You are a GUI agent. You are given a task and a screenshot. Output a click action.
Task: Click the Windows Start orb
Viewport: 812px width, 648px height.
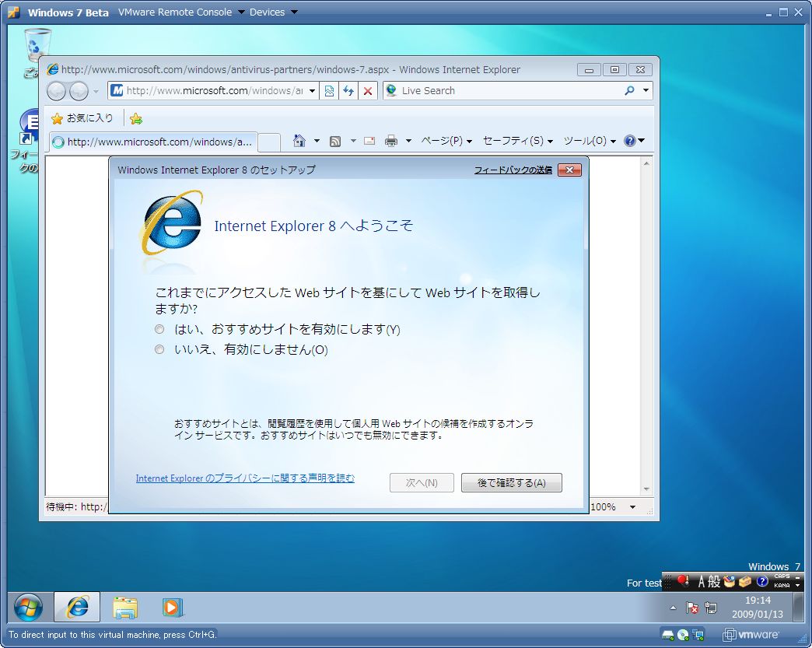point(28,607)
